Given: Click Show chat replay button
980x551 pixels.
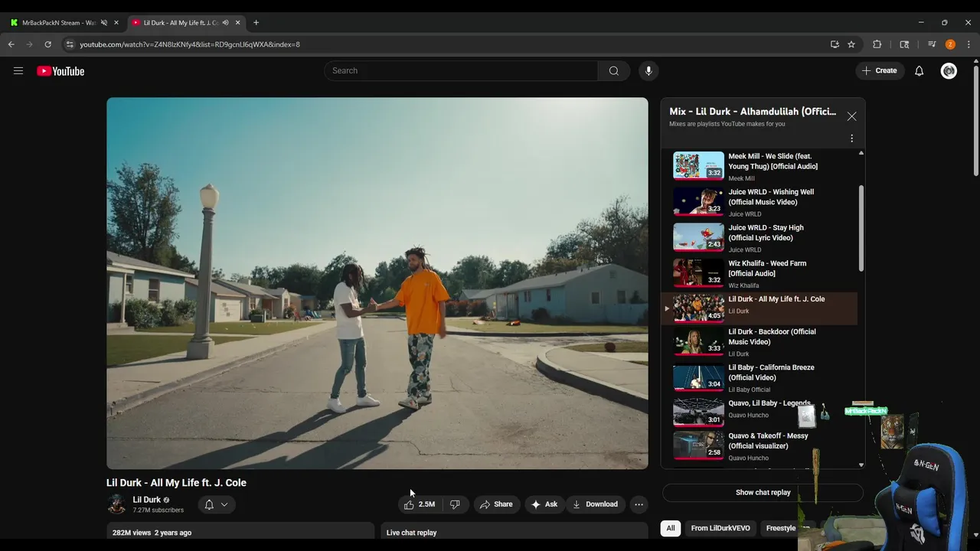Looking at the screenshot, I should (763, 492).
